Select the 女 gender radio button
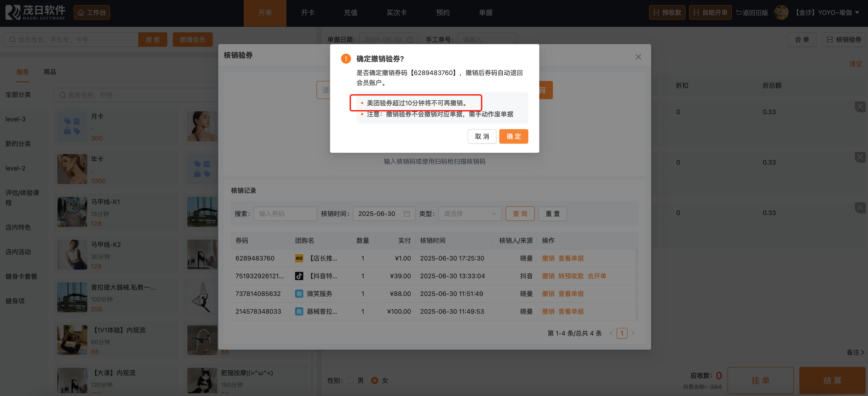 [374, 381]
